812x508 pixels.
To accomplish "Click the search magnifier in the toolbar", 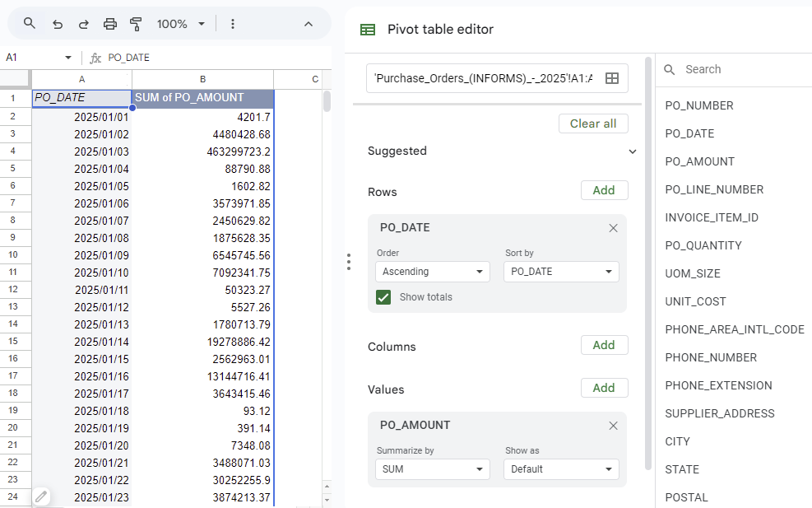I will (30, 24).
